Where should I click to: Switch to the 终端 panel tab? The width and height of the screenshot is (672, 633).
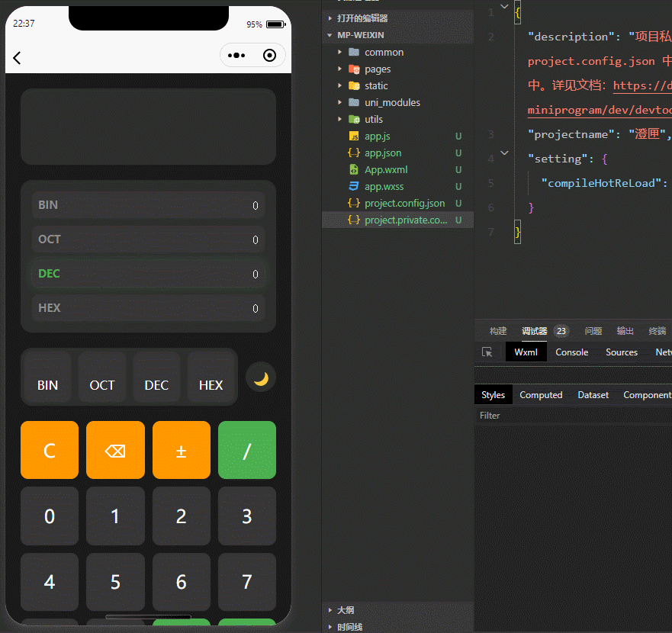coord(658,331)
